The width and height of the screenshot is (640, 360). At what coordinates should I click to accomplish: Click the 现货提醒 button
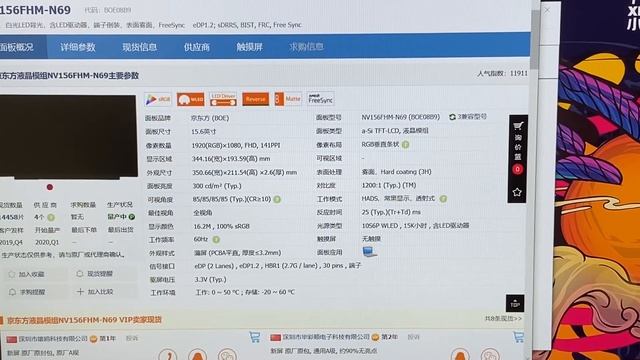tap(100, 274)
